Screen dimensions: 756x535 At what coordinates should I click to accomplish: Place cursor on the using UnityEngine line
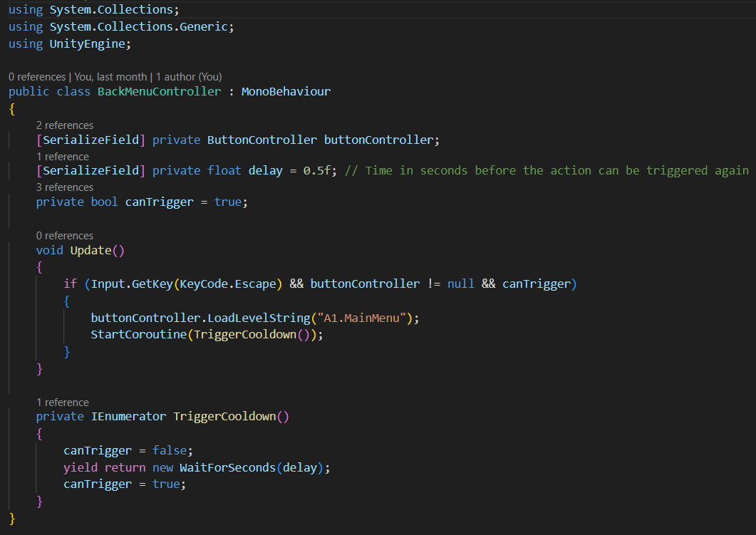70,44
